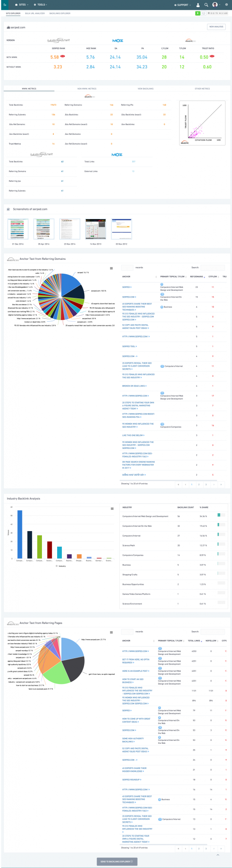Click topical trust flow badge next to Business in Referring Pages table
This screenshot has height=868, width=232.
[x=160, y=799]
